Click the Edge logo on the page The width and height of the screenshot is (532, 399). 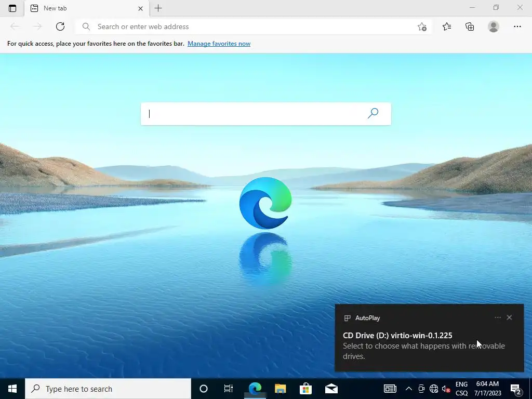coord(265,203)
